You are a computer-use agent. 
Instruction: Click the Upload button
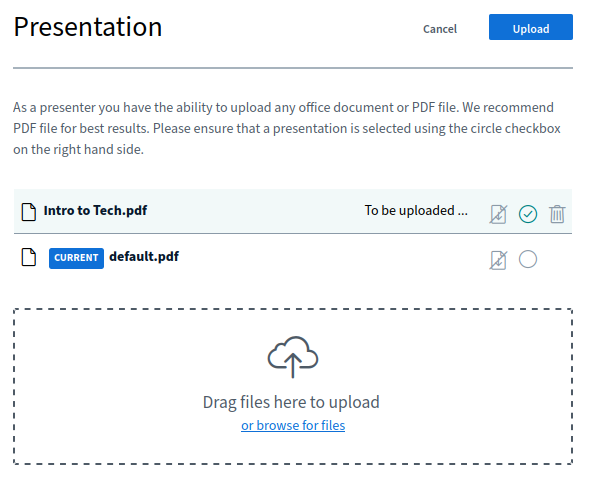pos(530,27)
